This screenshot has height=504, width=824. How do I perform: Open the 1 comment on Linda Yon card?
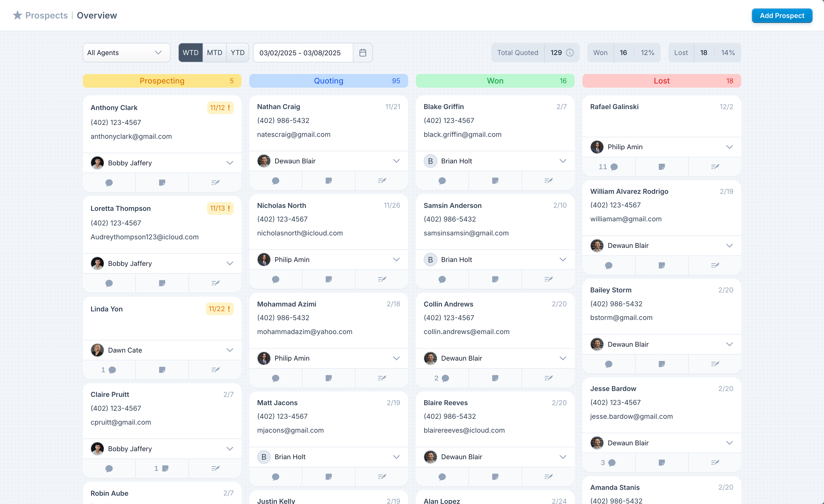pyautogui.click(x=109, y=370)
